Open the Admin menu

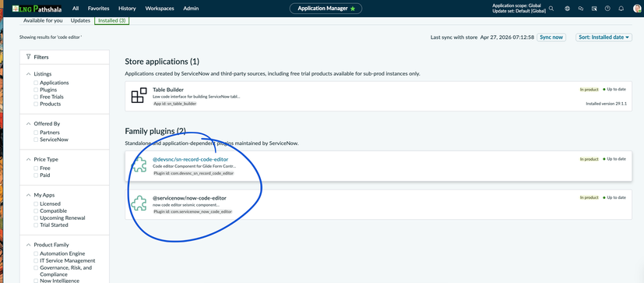coord(191,9)
